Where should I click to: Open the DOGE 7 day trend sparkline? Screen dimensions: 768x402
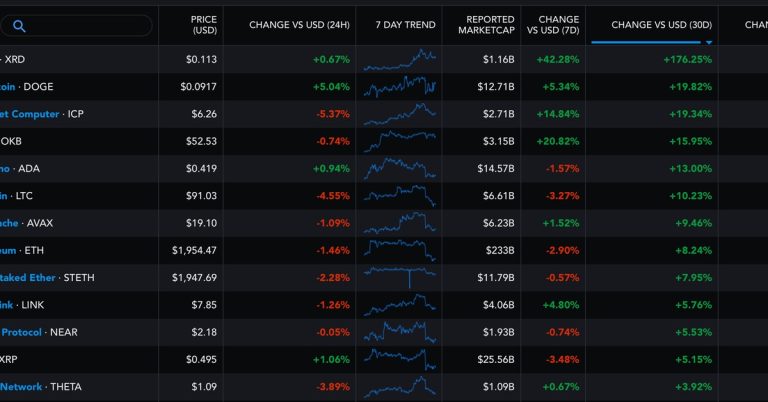pyautogui.click(x=400, y=87)
